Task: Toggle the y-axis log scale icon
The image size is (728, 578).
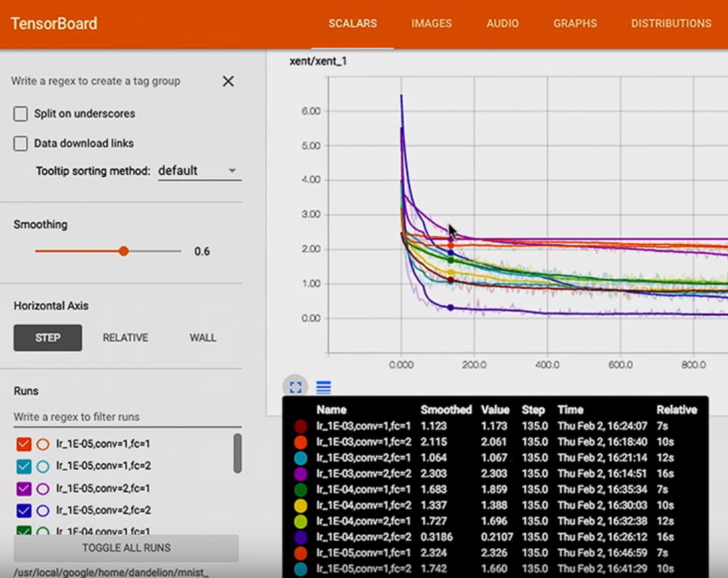Action: click(x=324, y=387)
